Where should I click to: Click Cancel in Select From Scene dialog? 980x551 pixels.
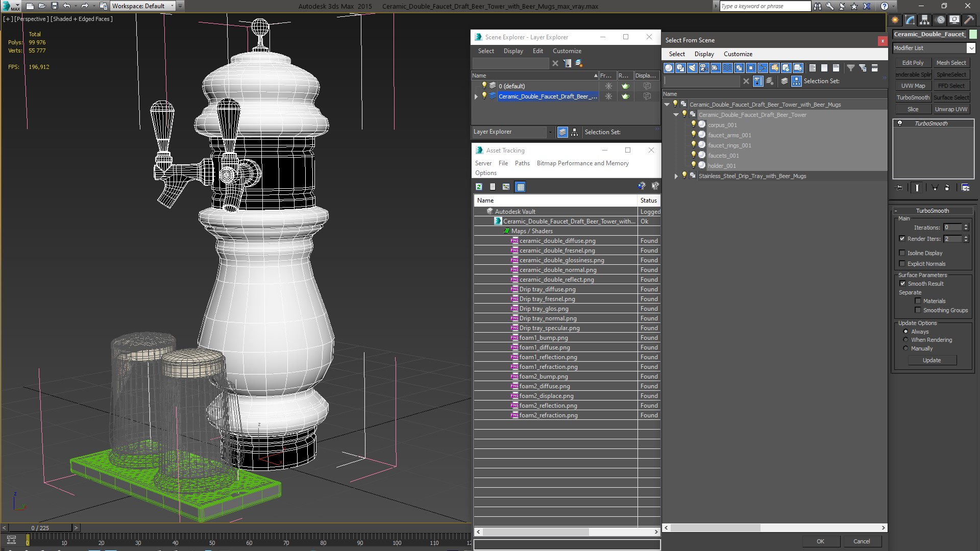coord(862,541)
